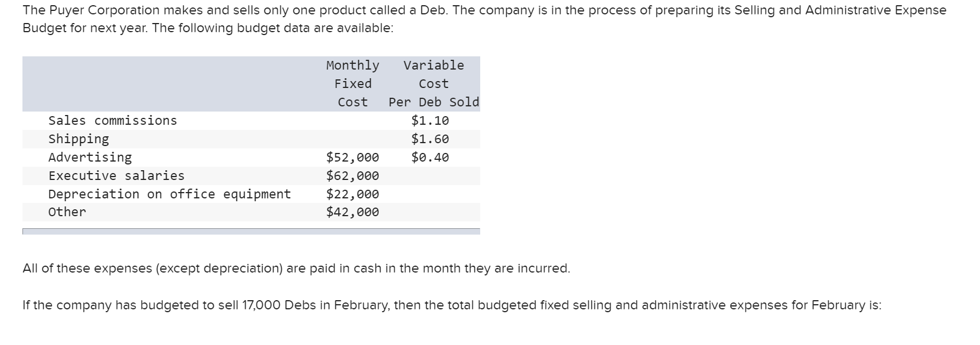Click the $22,000 depreciation cell

(x=352, y=194)
